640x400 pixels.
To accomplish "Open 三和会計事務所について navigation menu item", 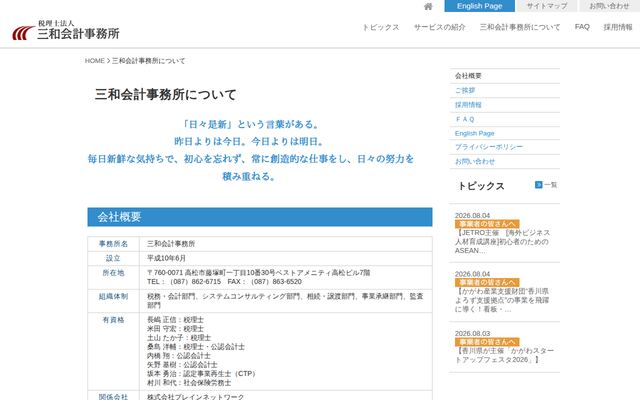I will [520, 27].
